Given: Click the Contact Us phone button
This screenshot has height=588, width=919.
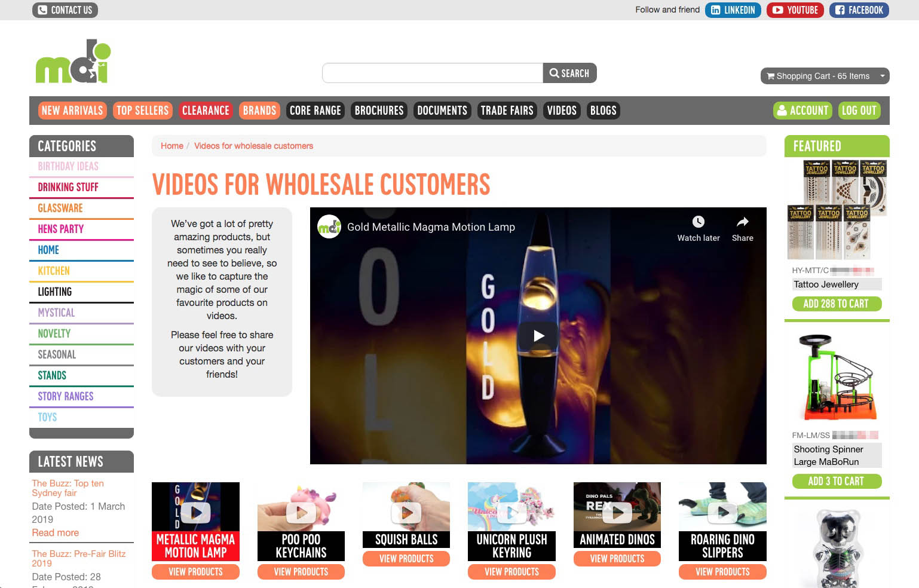Looking at the screenshot, I should point(65,10).
